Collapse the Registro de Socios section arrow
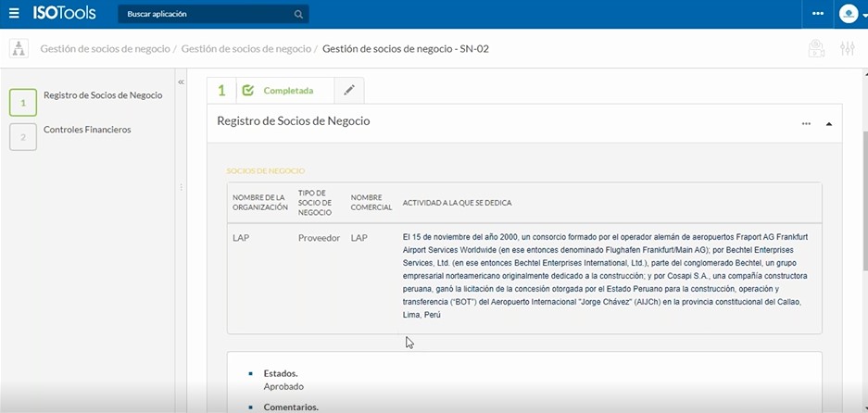The height and width of the screenshot is (413, 868). click(828, 123)
